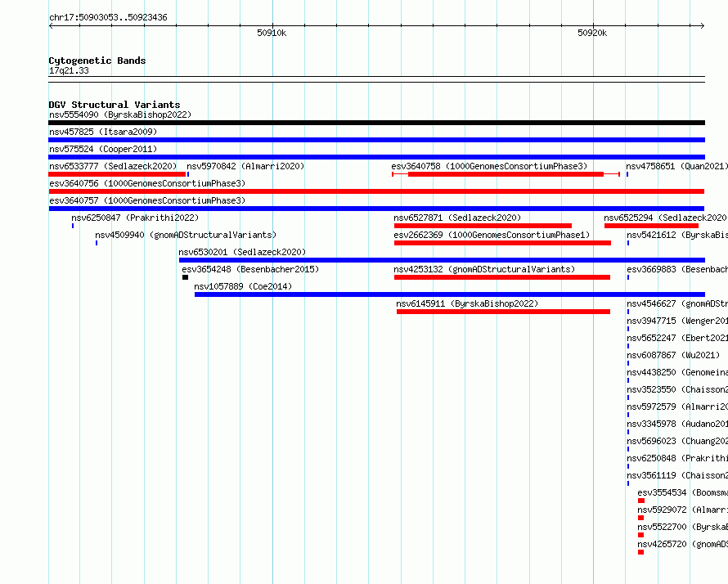Click the 50910k ruler position label

[272, 33]
